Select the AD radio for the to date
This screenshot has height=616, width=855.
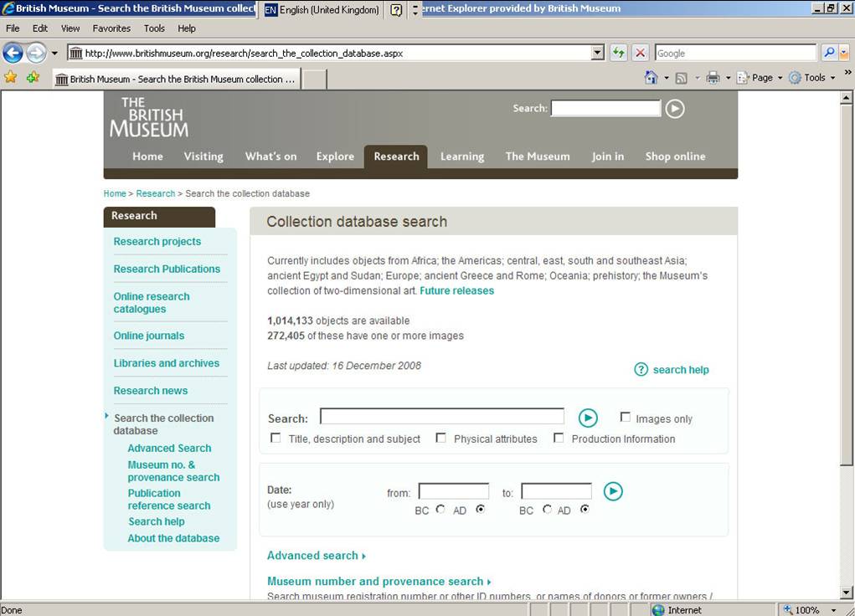tap(585, 509)
